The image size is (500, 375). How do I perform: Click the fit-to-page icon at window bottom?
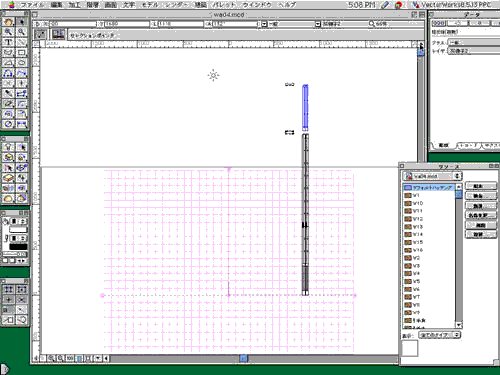[x=79, y=358]
